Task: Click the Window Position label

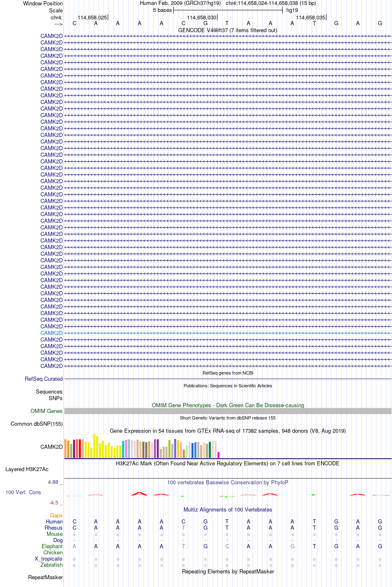Action: click(x=43, y=3)
